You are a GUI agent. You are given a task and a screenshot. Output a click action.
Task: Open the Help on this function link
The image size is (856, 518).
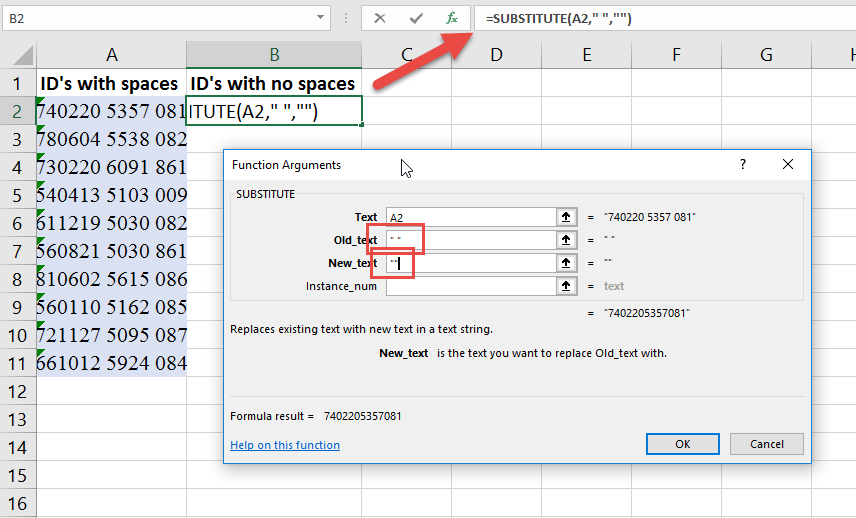285,445
